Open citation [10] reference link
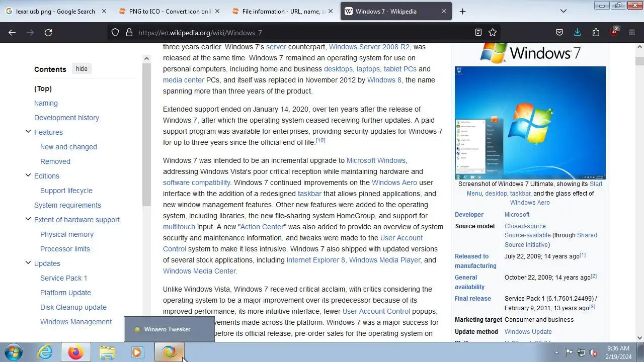Viewport: 644px width, 362px height. [320, 141]
